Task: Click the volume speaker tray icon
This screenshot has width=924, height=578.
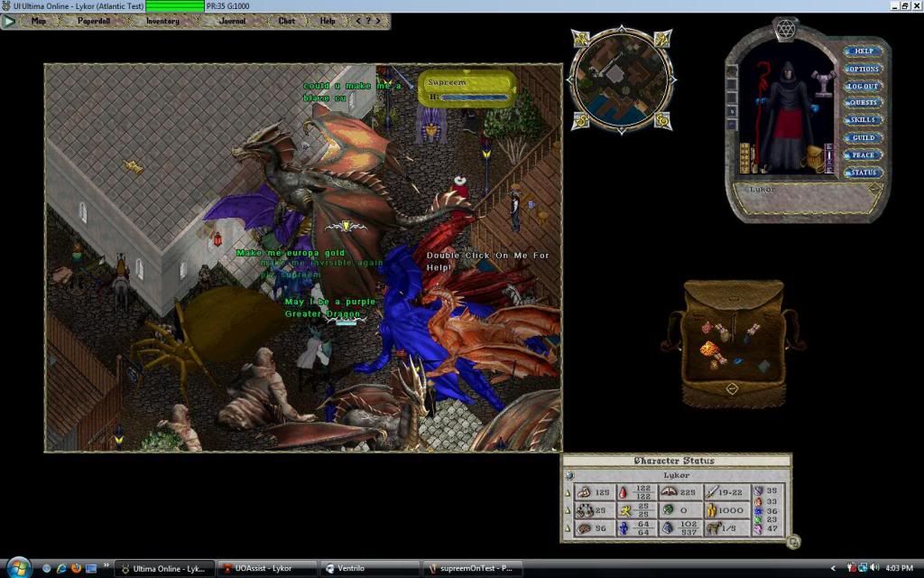Action: click(874, 568)
